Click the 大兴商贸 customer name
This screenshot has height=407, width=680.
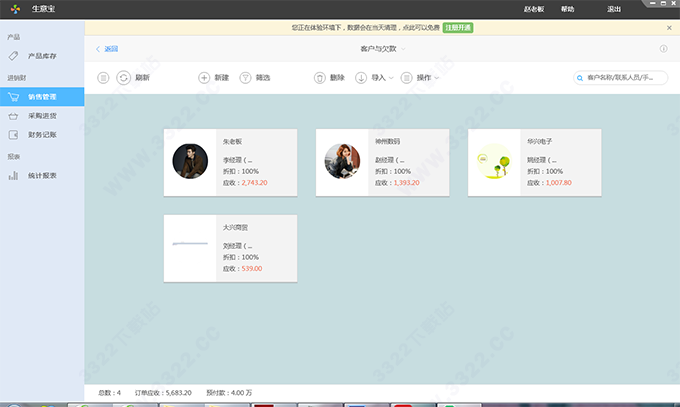[235, 227]
